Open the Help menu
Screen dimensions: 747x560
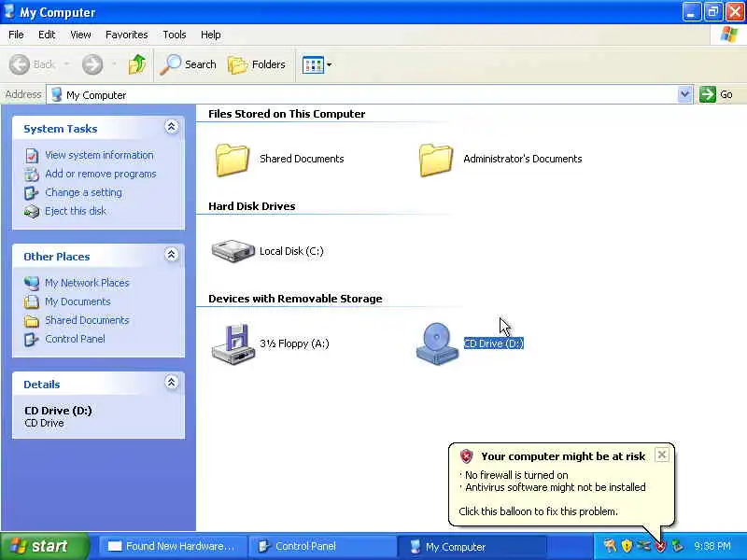[210, 35]
